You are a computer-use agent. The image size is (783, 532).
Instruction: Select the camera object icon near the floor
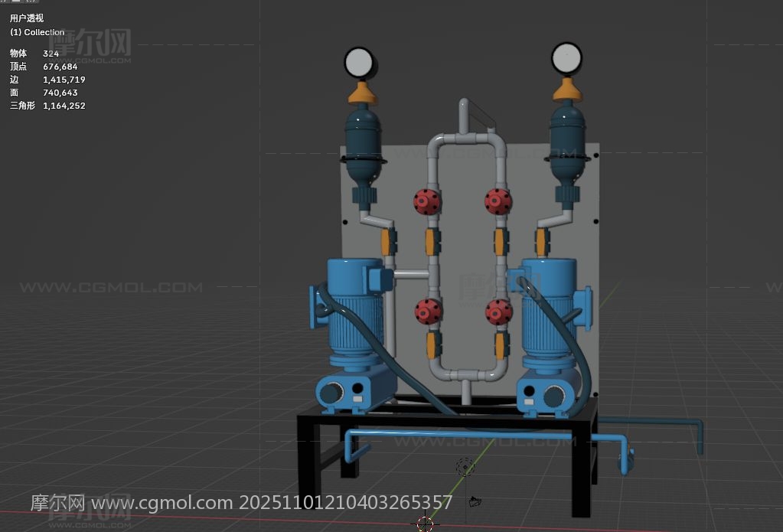click(475, 502)
